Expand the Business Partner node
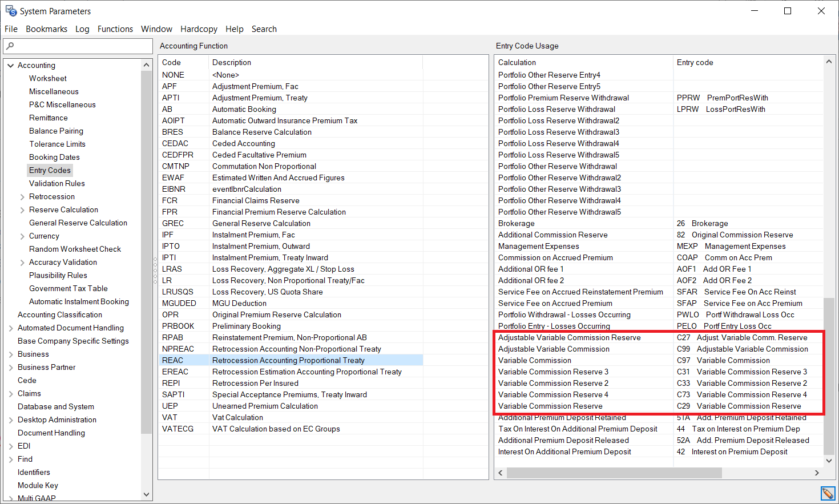 pos(11,368)
